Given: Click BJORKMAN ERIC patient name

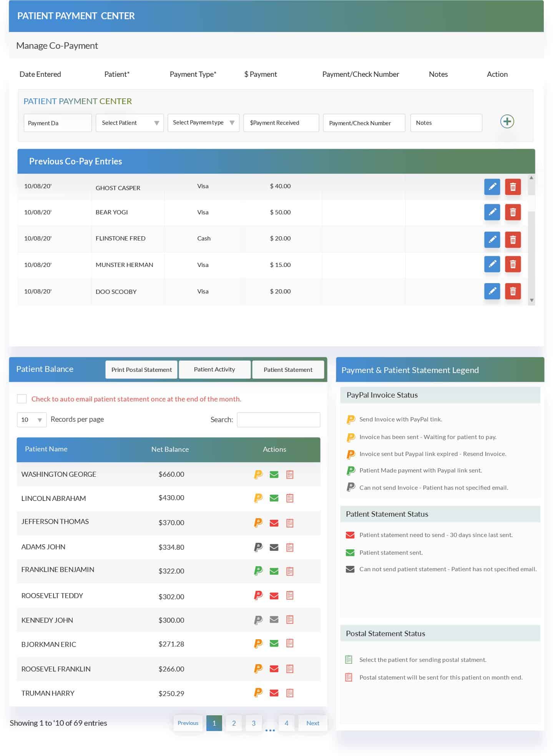Looking at the screenshot, I should 49,644.
